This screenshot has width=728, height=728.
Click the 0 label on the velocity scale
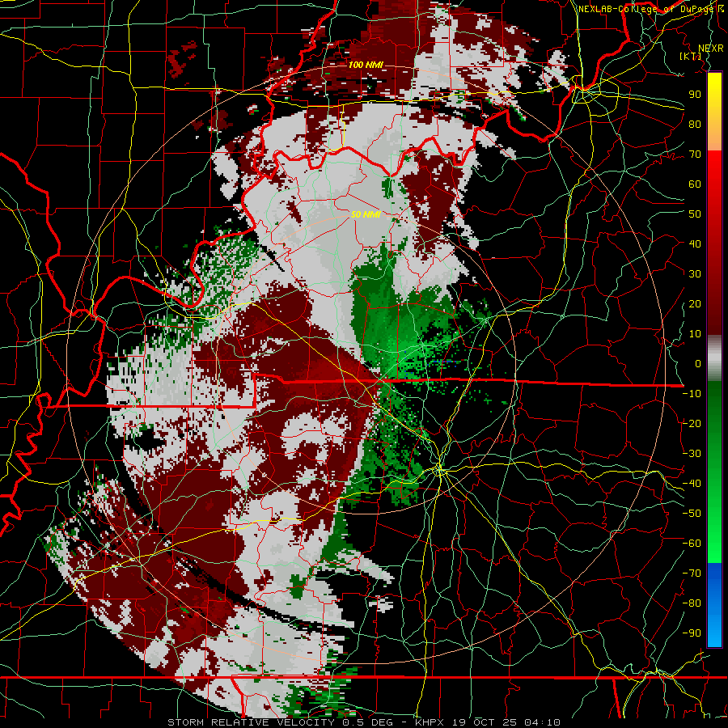tap(698, 363)
